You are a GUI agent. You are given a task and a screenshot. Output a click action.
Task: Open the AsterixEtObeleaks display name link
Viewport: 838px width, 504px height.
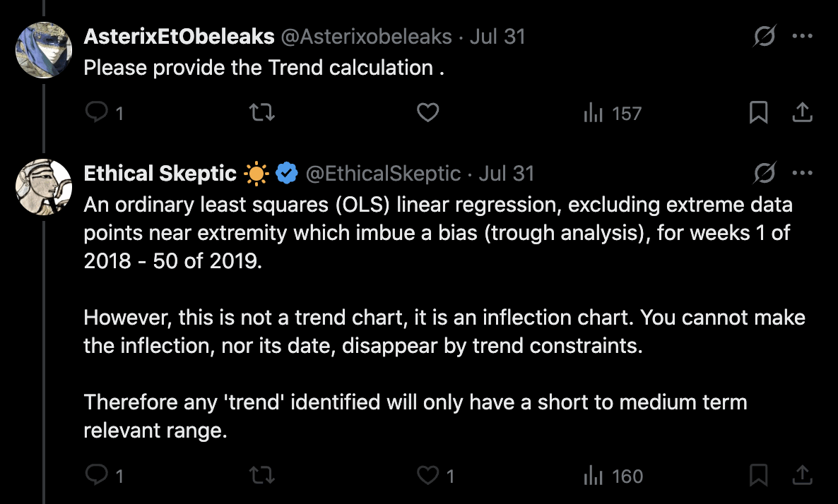point(179,37)
